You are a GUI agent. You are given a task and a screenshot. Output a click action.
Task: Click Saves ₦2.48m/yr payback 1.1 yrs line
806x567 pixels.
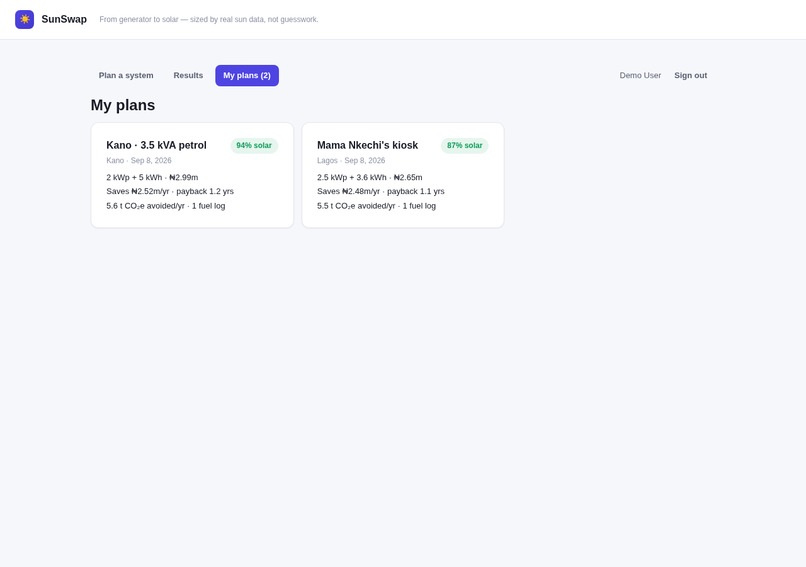point(381,191)
